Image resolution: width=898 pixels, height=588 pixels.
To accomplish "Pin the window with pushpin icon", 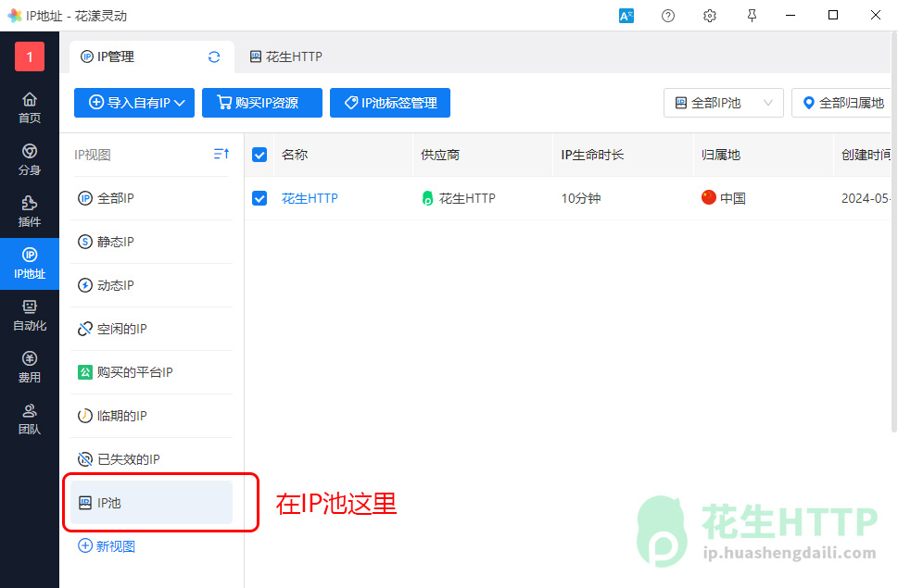I will click(752, 16).
